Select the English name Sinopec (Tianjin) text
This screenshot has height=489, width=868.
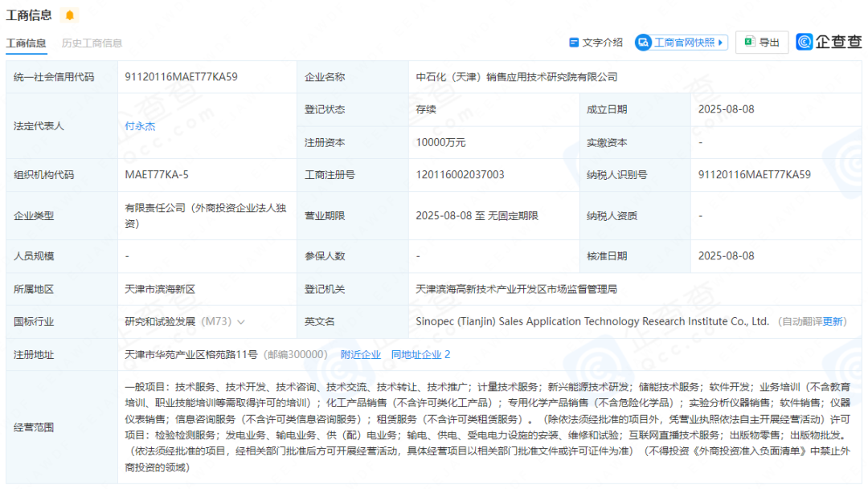592,321
